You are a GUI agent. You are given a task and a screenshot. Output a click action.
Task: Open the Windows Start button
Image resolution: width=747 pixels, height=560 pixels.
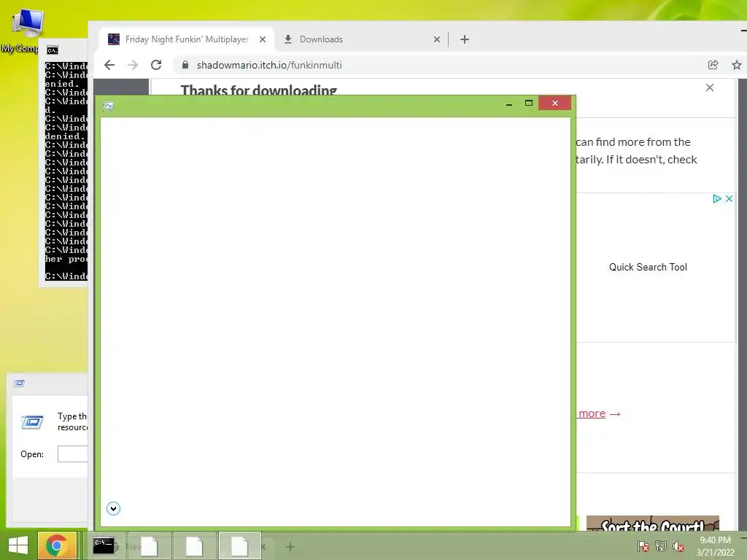click(18, 545)
